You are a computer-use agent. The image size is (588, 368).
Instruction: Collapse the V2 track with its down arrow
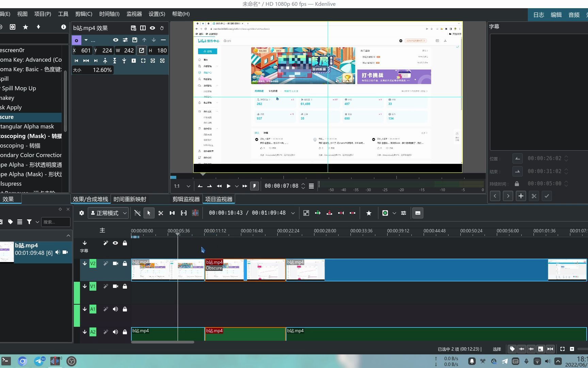coord(85,263)
